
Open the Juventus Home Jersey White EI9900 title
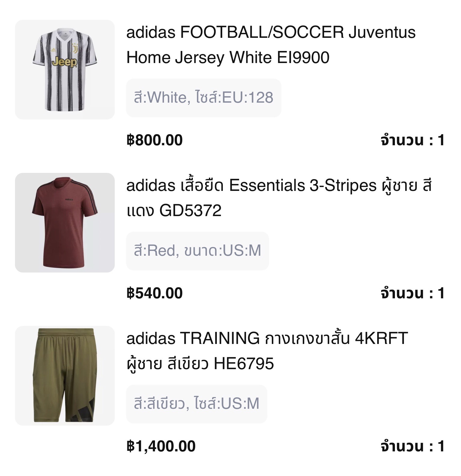(x=271, y=45)
